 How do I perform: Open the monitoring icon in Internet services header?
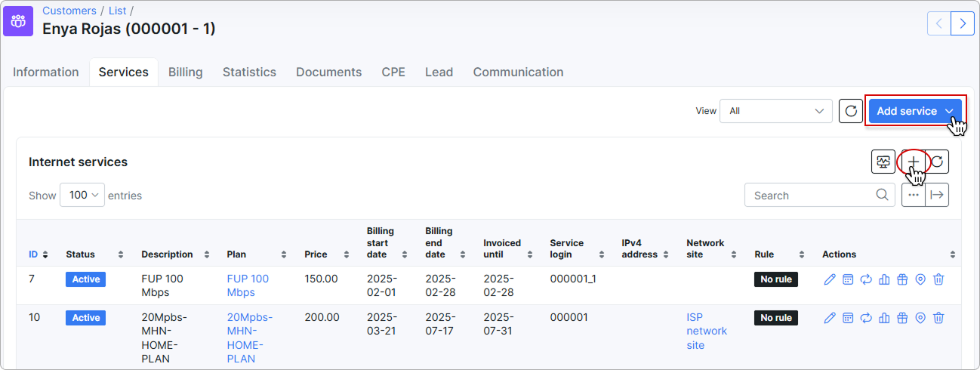point(883,162)
